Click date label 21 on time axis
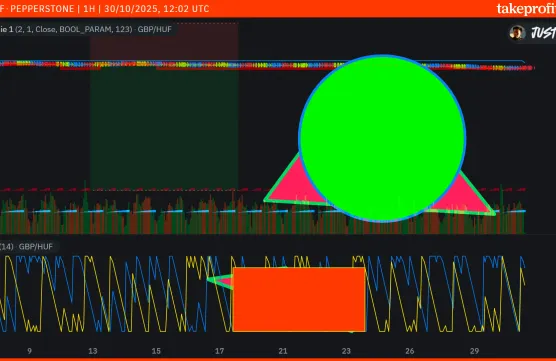556x361 pixels. (283, 351)
